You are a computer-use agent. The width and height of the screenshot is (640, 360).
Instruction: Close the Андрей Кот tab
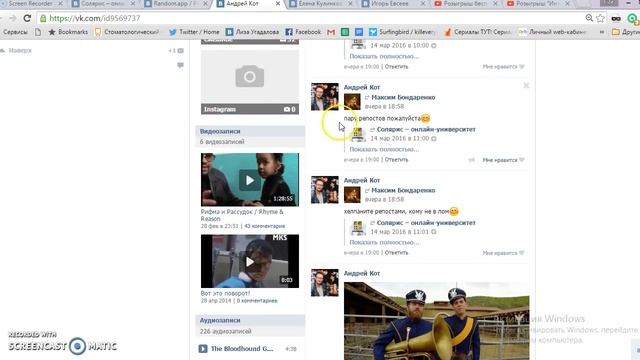(x=278, y=4)
